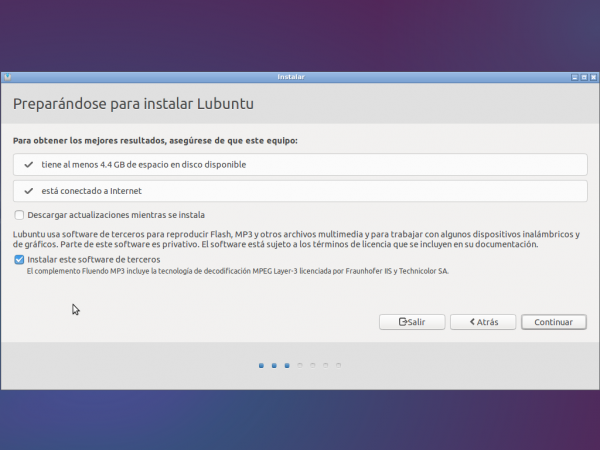600x450 pixels.
Task: Click the installer icon in the title bar
Action: tap(8, 77)
